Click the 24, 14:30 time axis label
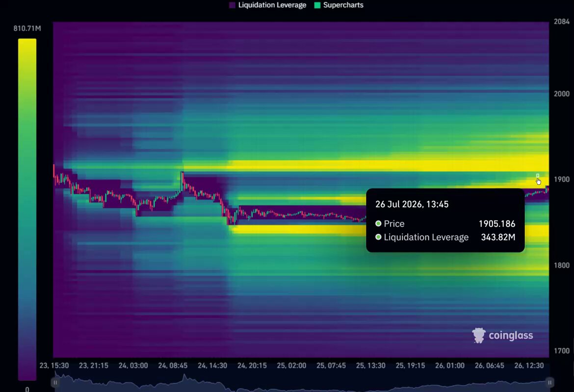The width and height of the screenshot is (574, 392). coord(212,366)
